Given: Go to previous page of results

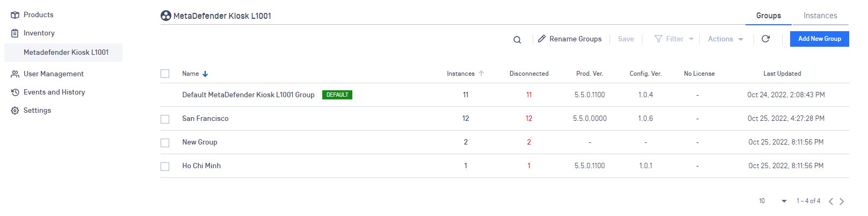Looking at the screenshot, I should tap(831, 201).
